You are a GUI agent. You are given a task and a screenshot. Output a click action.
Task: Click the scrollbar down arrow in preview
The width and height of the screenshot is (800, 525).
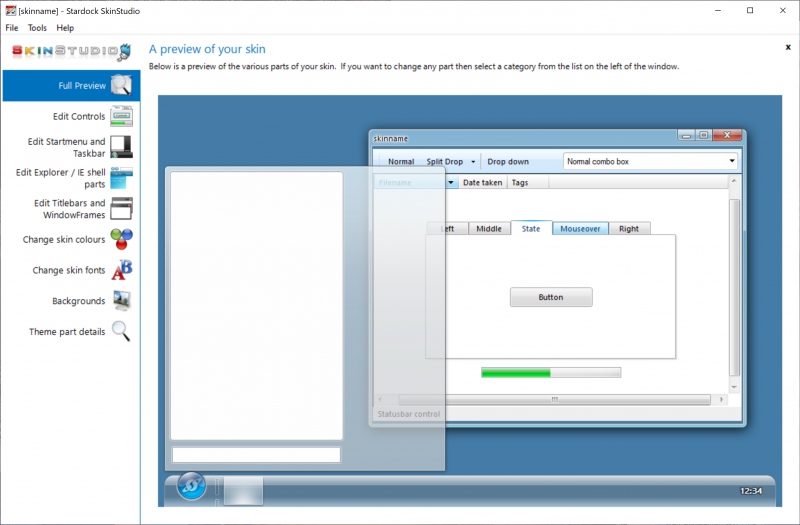[734, 387]
